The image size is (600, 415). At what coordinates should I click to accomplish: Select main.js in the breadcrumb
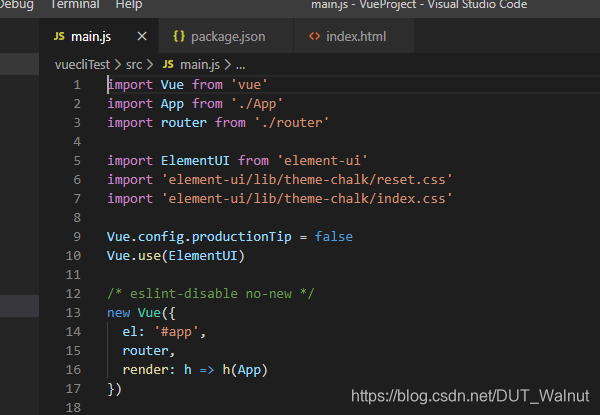pos(200,65)
